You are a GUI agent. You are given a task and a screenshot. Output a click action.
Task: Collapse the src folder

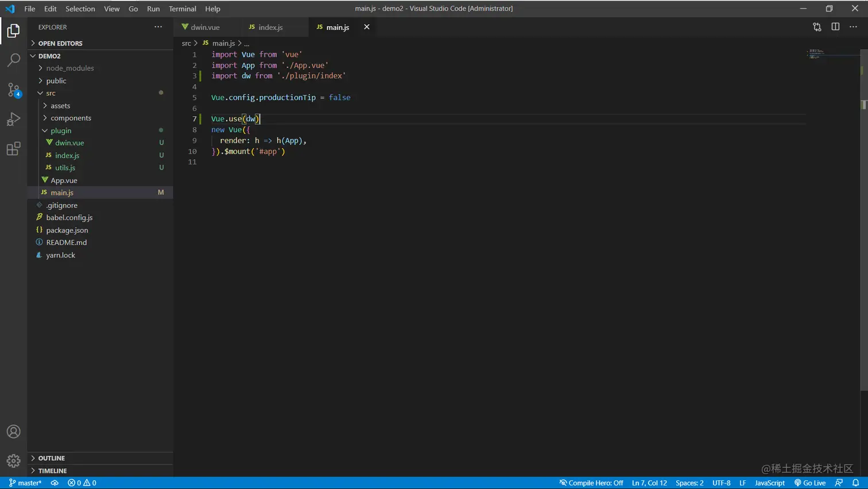coord(100,93)
